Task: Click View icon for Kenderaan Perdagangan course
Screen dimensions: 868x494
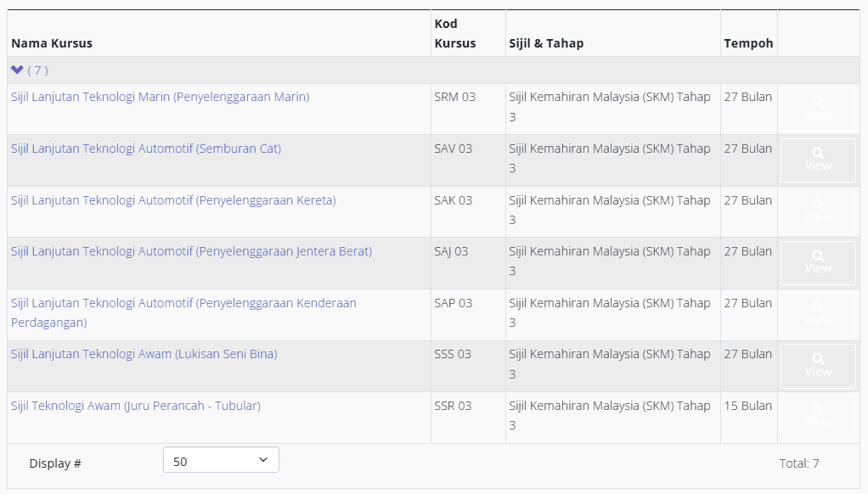Action: coord(818,314)
